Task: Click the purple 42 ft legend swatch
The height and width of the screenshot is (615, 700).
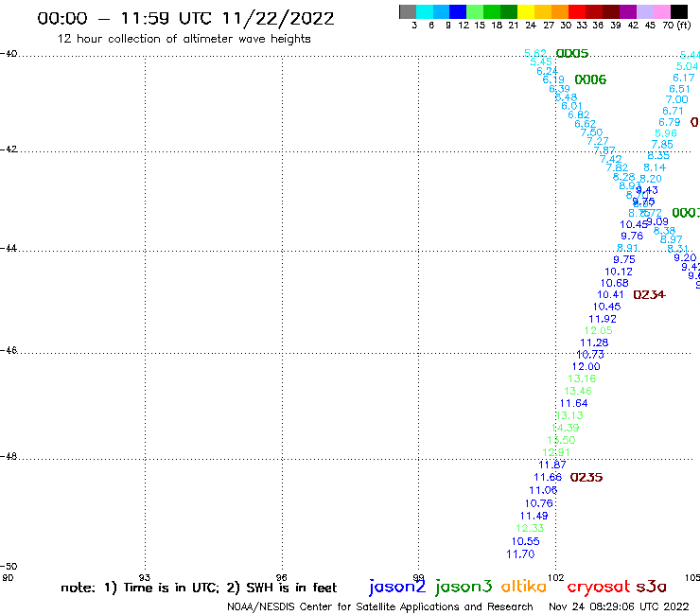Action: 628,11
